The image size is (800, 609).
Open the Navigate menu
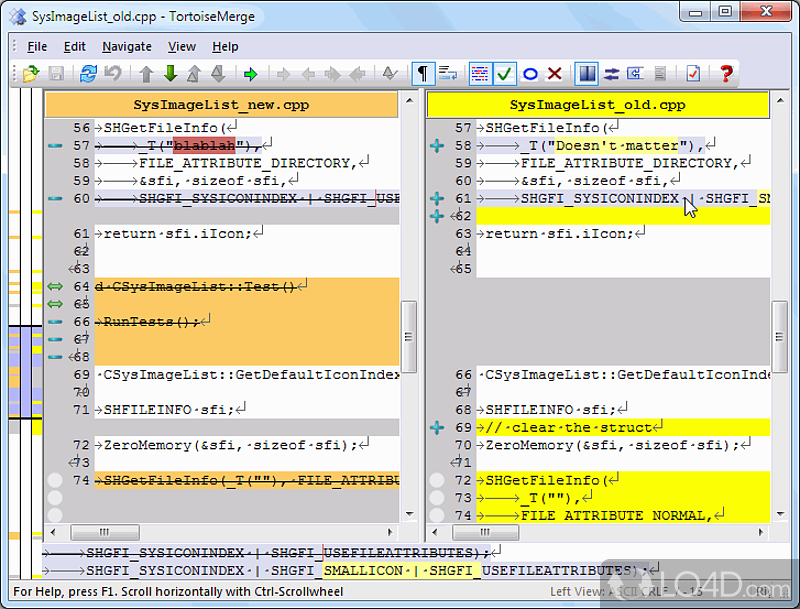tap(127, 46)
